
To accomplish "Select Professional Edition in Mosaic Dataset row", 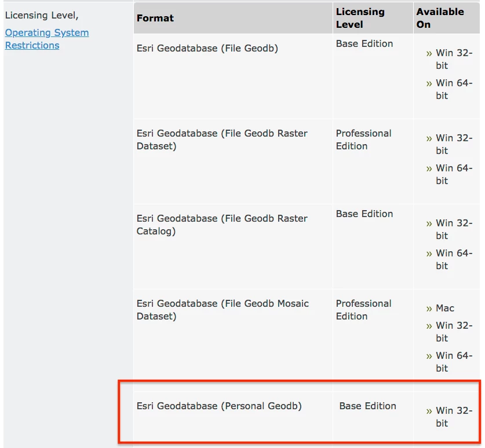I will click(363, 310).
